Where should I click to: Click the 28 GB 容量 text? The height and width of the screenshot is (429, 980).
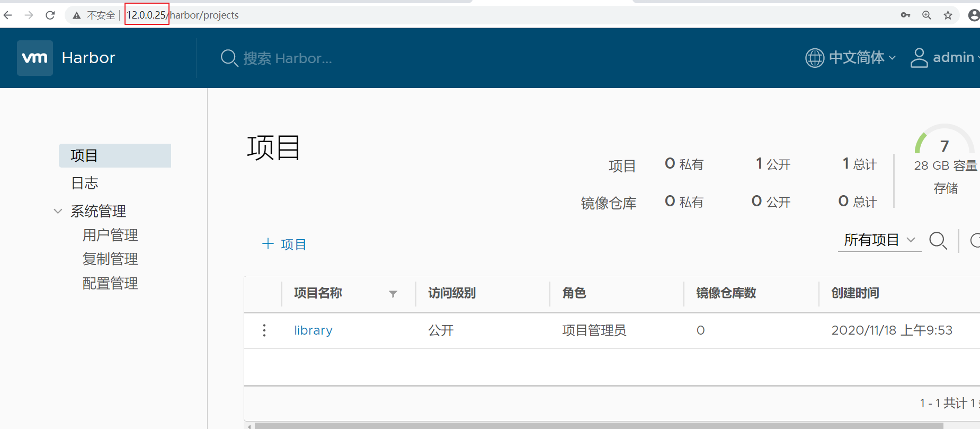coord(946,165)
